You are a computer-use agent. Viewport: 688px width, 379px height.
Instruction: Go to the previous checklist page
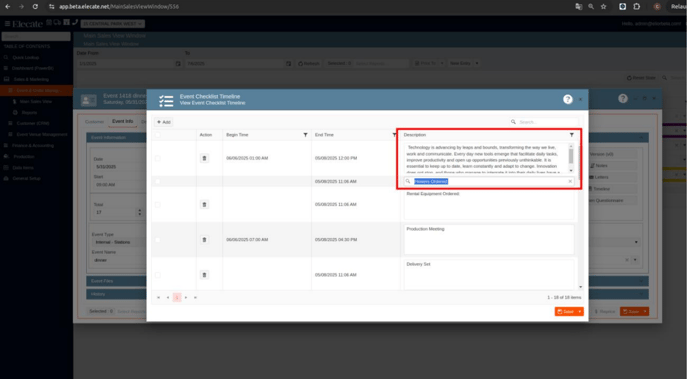[168, 297]
